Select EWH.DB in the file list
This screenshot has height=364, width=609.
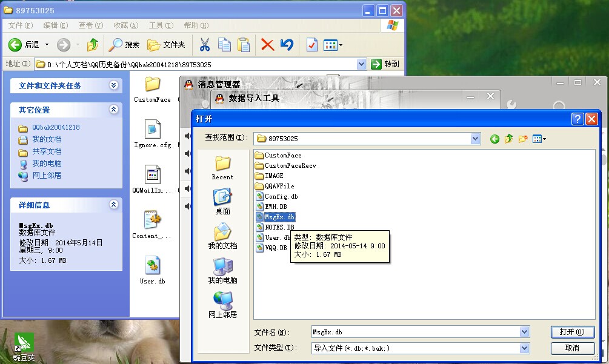[271, 207]
